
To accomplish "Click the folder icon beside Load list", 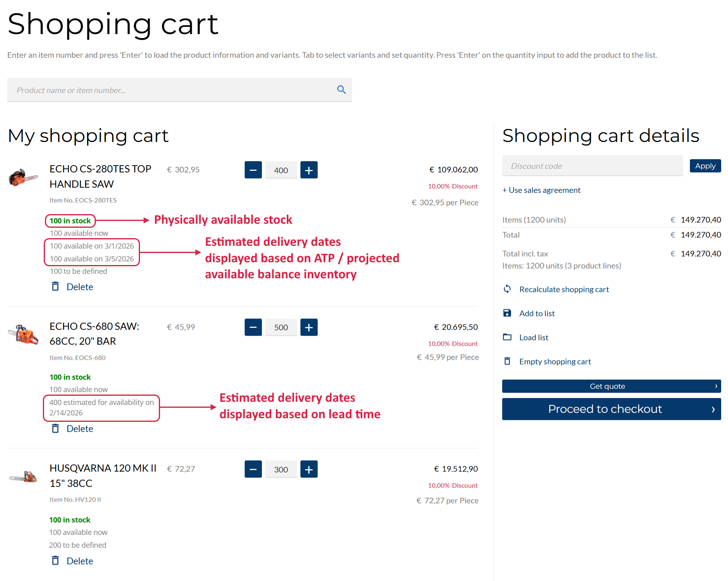I will pos(507,337).
